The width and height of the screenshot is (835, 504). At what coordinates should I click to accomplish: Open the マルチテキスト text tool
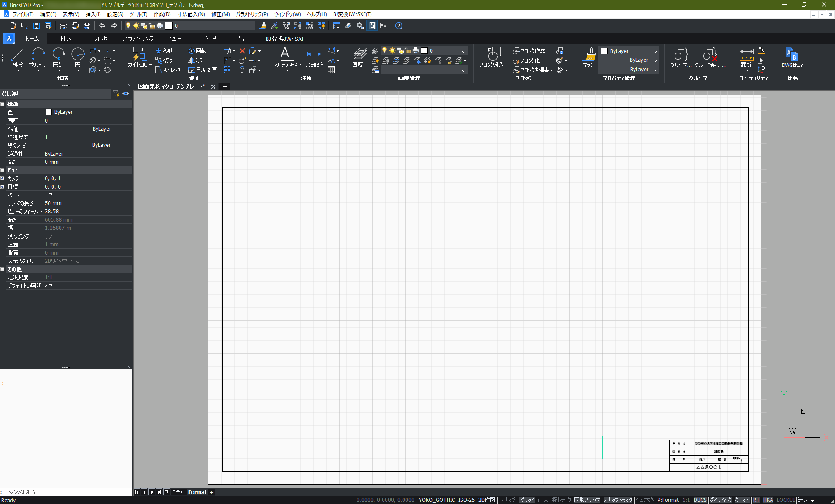click(x=287, y=56)
